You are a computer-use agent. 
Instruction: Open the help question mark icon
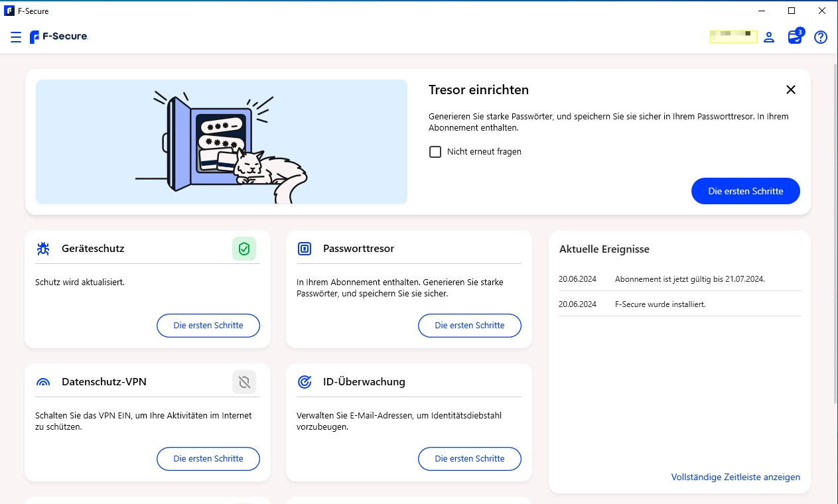click(821, 37)
